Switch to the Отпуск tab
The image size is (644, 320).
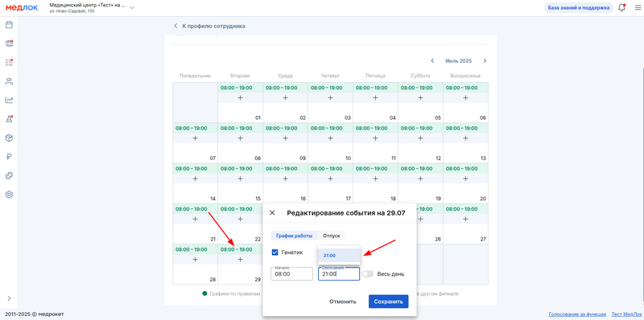click(332, 236)
